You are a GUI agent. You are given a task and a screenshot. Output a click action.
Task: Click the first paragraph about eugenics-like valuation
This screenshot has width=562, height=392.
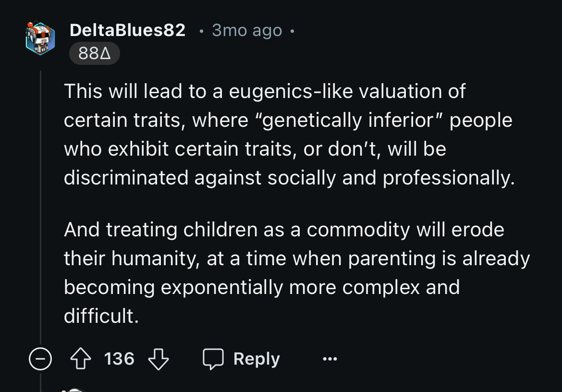[x=288, y=135]
